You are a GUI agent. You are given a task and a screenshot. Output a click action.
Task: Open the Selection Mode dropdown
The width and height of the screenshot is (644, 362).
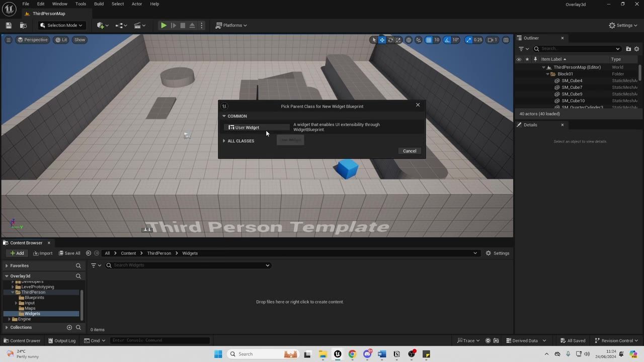tap(62, 25)
